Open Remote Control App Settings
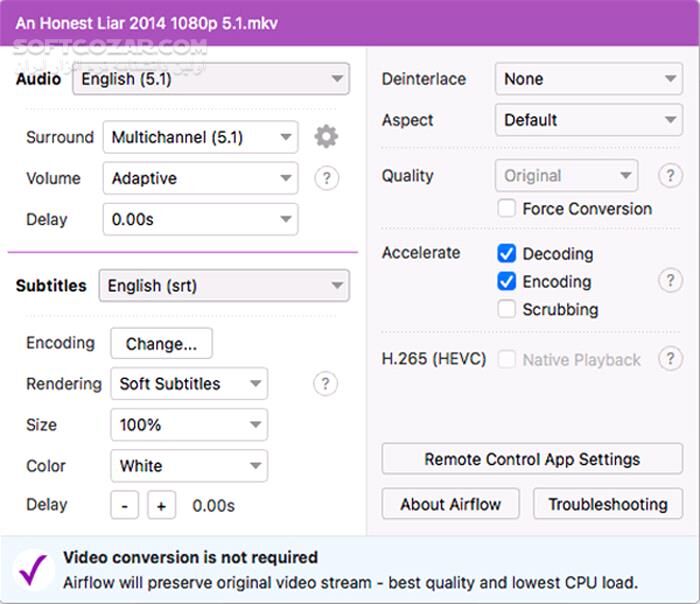The image size is (700, 604). click(532, 460)
